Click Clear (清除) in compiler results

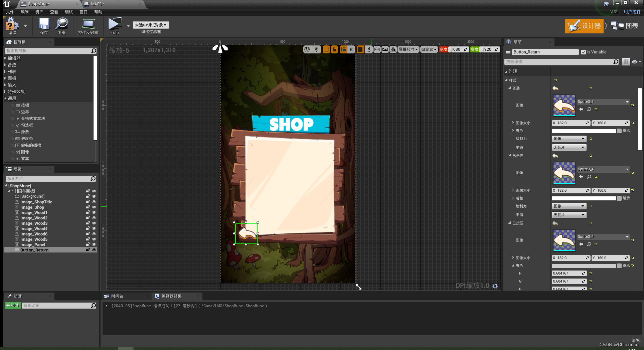click(635, 340)
